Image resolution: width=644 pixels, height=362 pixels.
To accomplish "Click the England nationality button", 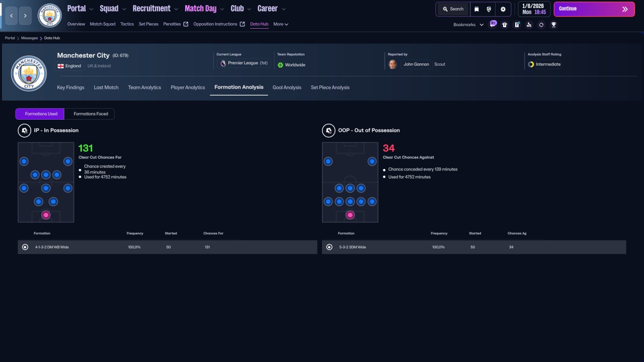I will (69, 66).
